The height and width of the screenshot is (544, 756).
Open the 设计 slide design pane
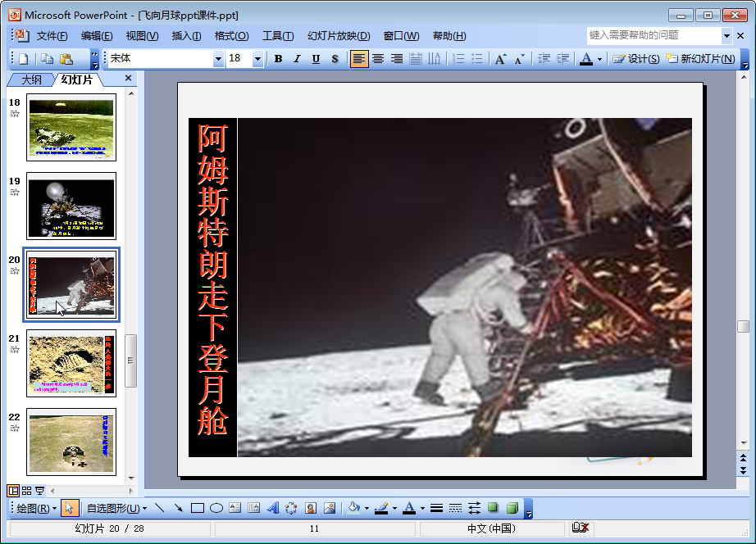click(636, 59)
